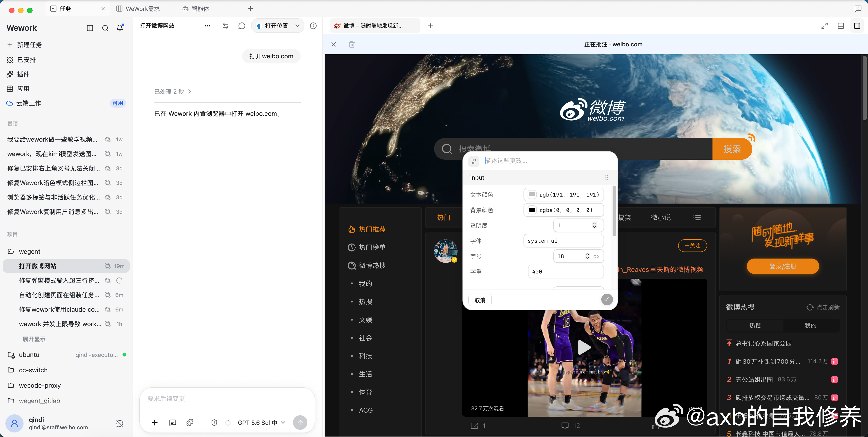Open the message template icon in composer
This screenshot has width=868, height=437.
[x=172, y=423]
